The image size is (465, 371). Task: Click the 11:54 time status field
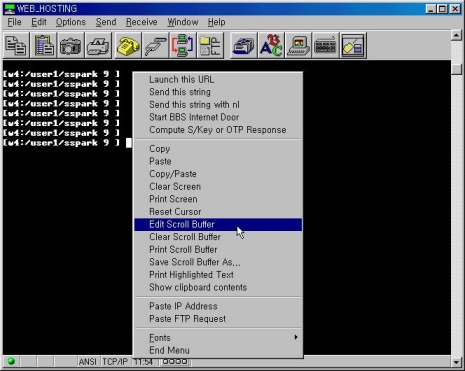[144, 362]
